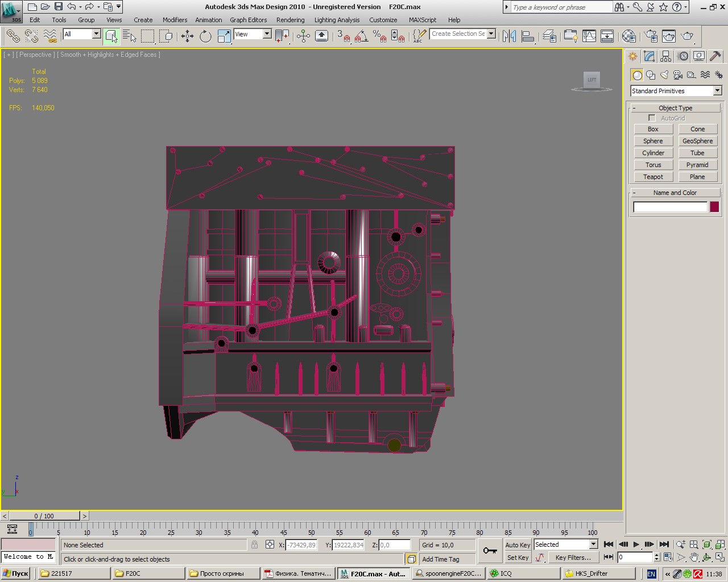Image resolution: width=728 pixels, height=582 pixels.
Task: Activate the Select and Uniform Scale tool
Action: point(224,36)
